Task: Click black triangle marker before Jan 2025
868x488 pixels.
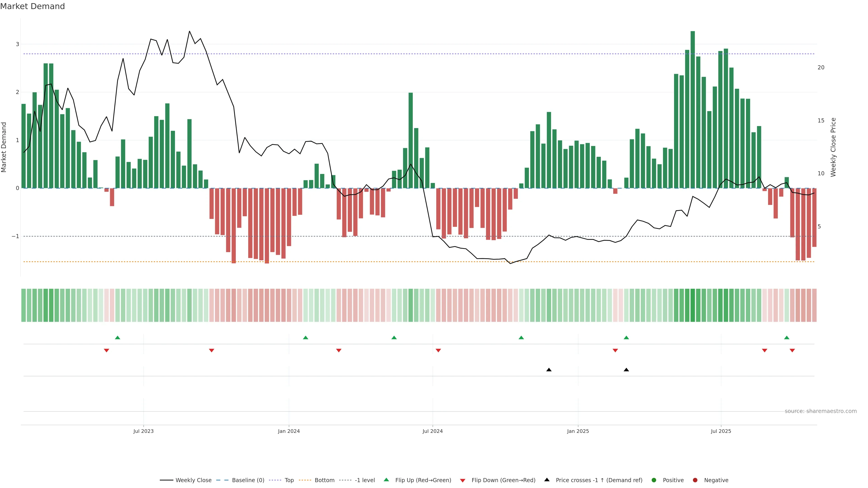Action: pyautogui.click(x=549, y=370)
